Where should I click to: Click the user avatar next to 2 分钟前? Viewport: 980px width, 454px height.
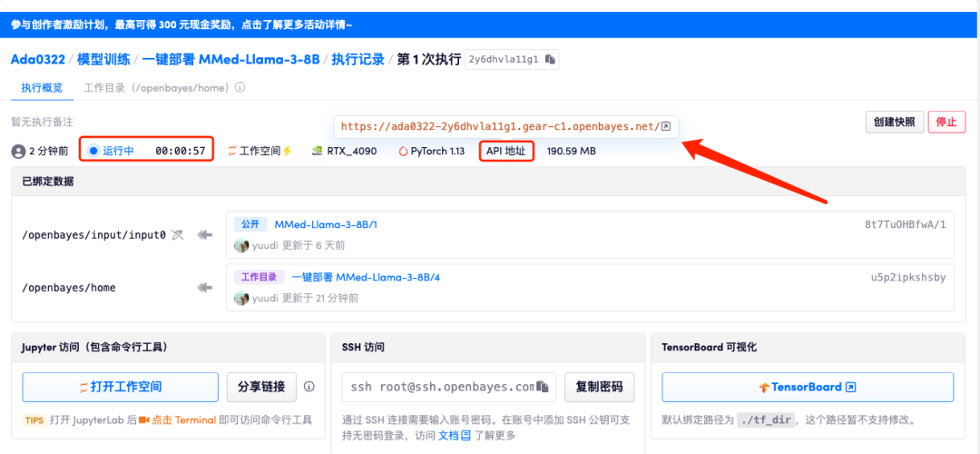point(18,151)
